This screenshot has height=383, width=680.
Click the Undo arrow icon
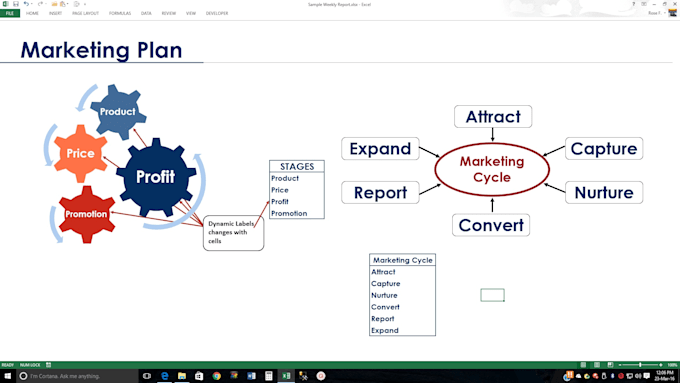[x=26, y=4]
